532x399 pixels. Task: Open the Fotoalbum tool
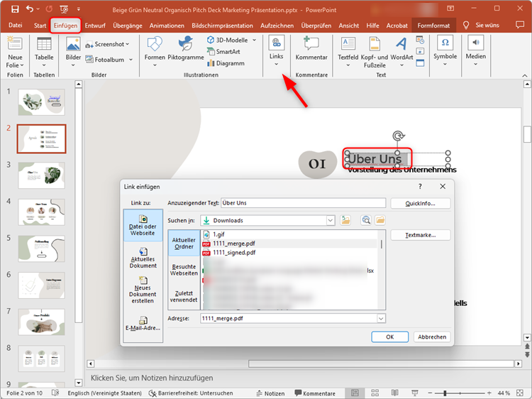click(105, 60)
